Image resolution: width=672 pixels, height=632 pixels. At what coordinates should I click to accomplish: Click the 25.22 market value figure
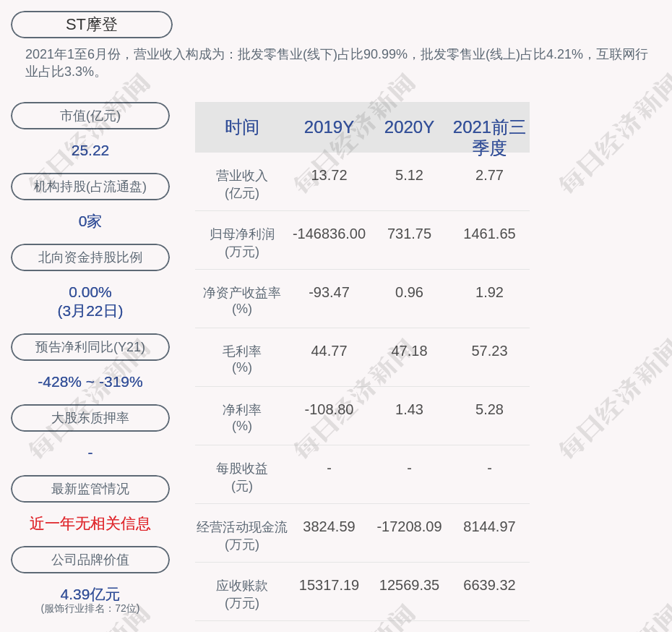[90, 150]
